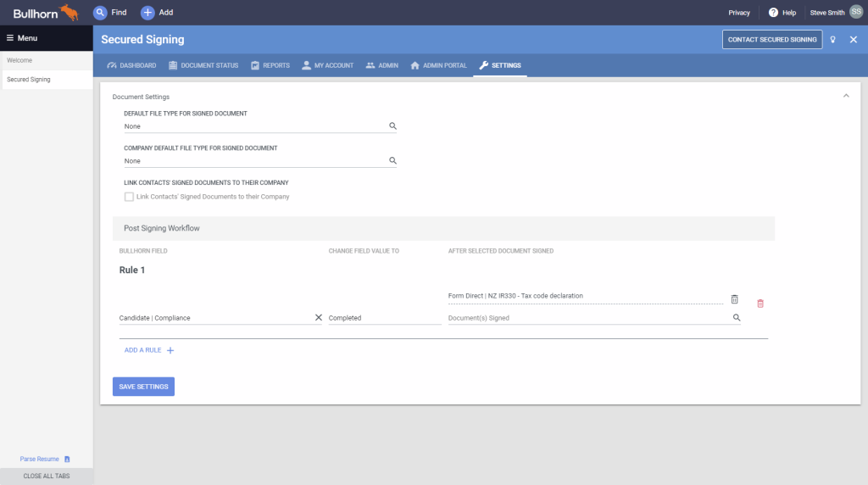868x485 pixels.
Task: Search Document(s) Signed magnifier icon
Action: [x=737, y=317]
